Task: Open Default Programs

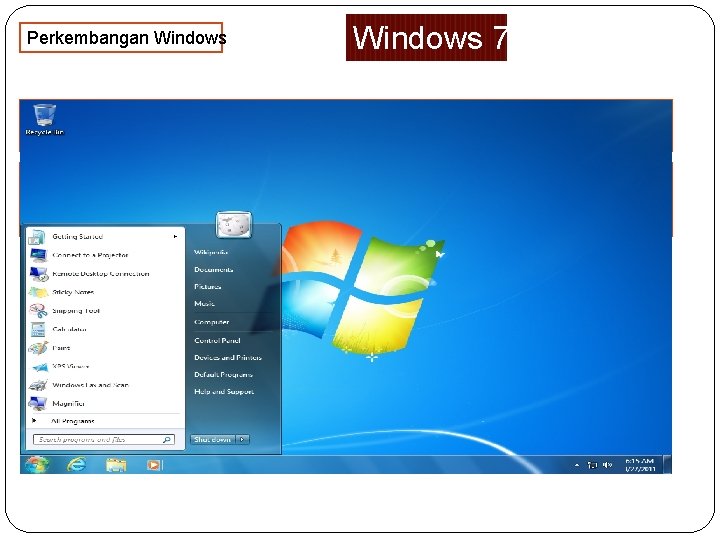Action: (x=223, y=374)
